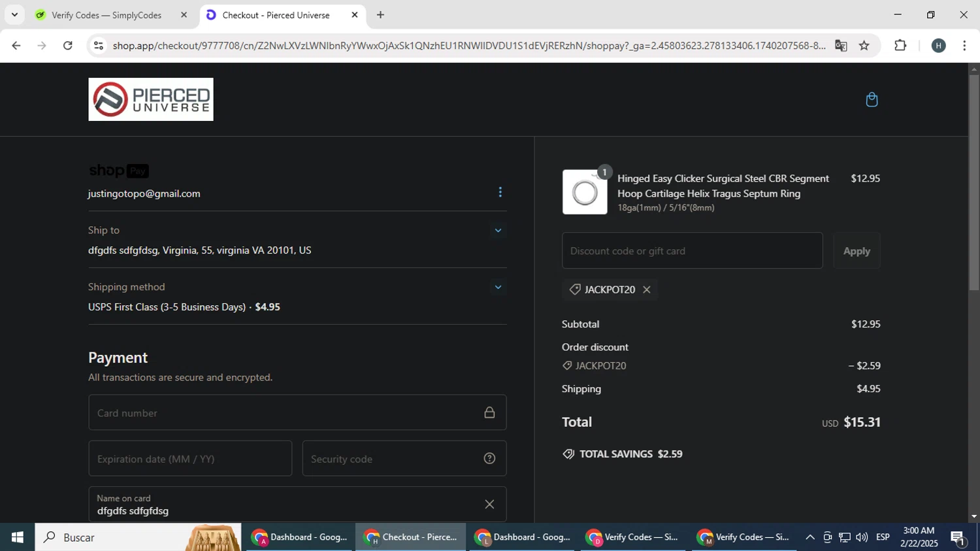Focus the Card number field
The height and width of the screenshot is (551, 980).
[x=297, y=412]
